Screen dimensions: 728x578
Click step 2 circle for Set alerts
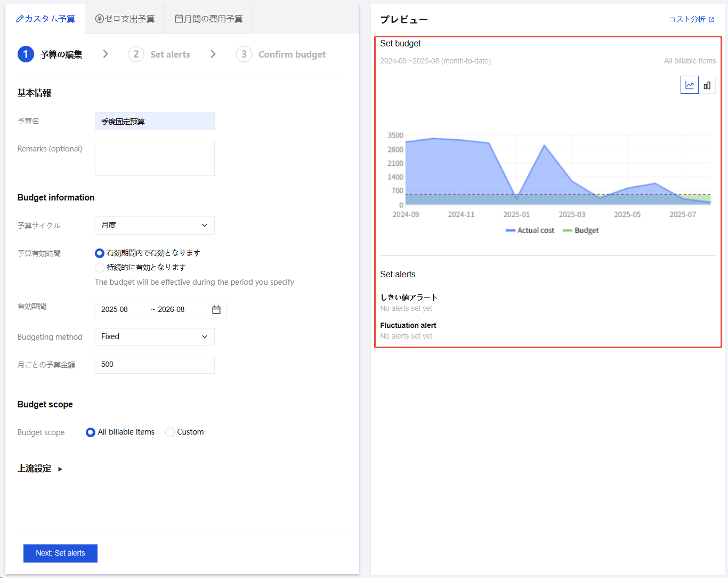point(136,54)
